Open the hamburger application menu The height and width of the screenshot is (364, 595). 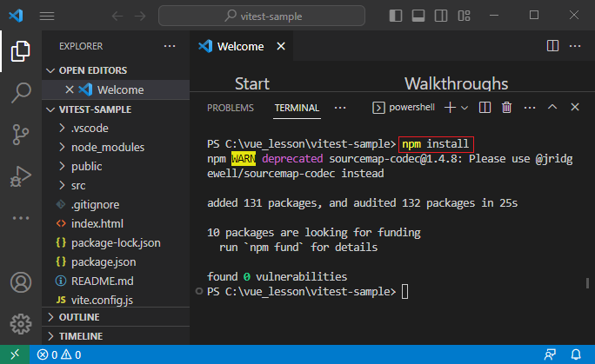47,16
